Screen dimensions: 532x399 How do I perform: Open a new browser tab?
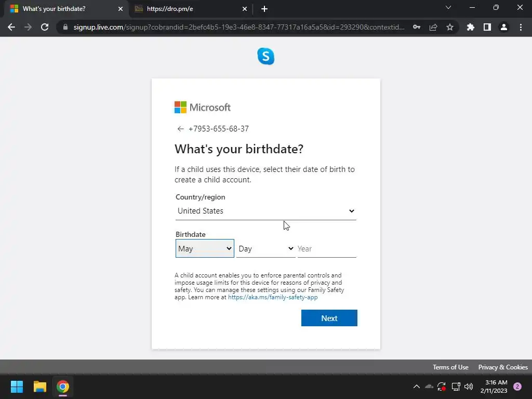point(264,9)
